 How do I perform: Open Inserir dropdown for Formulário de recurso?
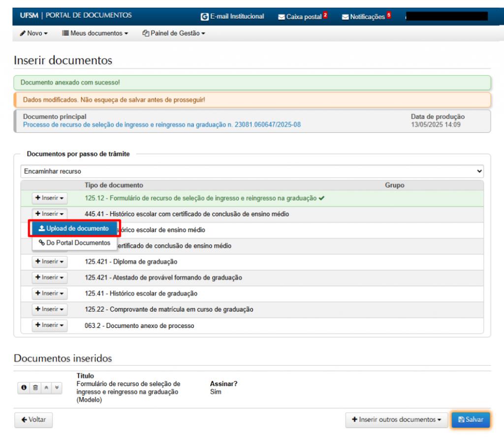coord(49,198)
